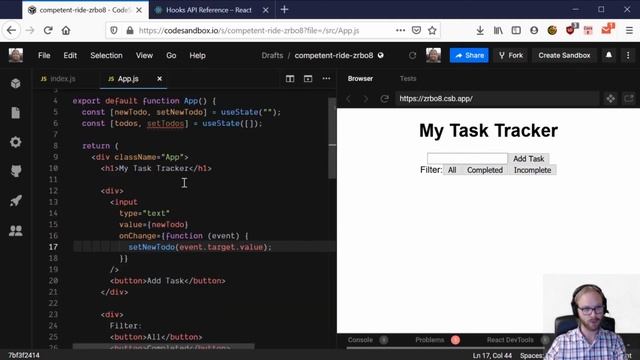Close the App.js editor tab
Viewport: 640px width, 360px height.
pyautogui.click(x=159, y=78)
